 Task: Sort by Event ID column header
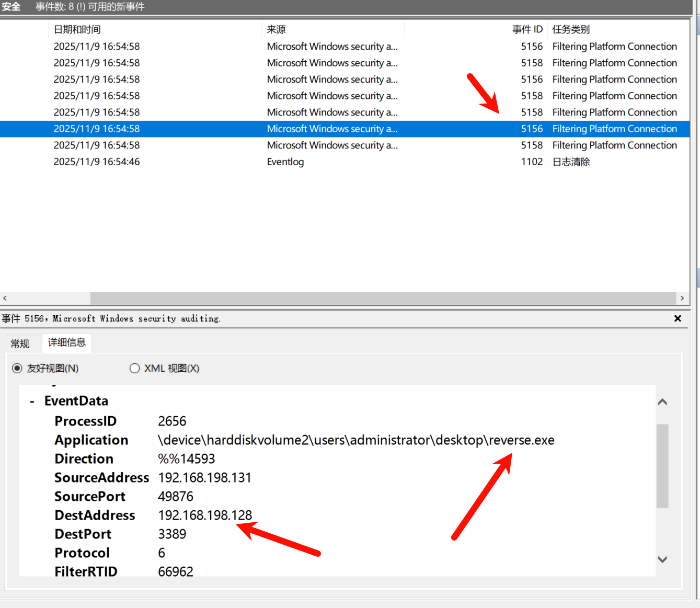[527, 30]
